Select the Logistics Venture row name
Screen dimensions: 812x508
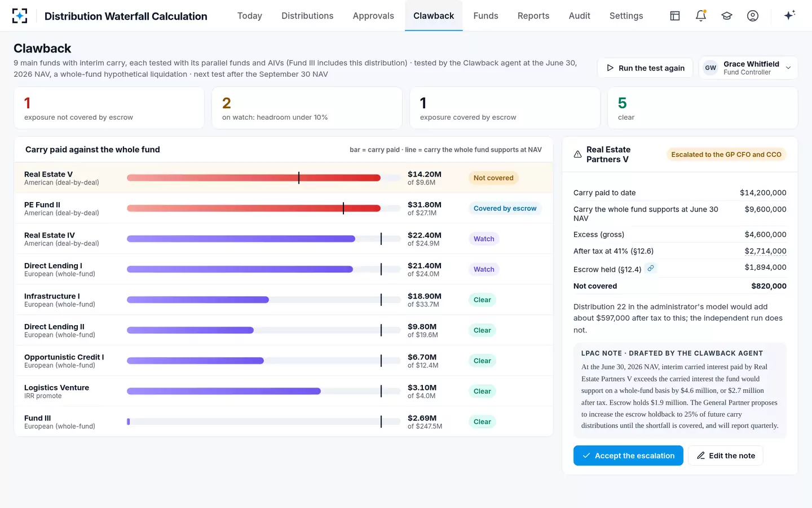(x=56, y=388)
